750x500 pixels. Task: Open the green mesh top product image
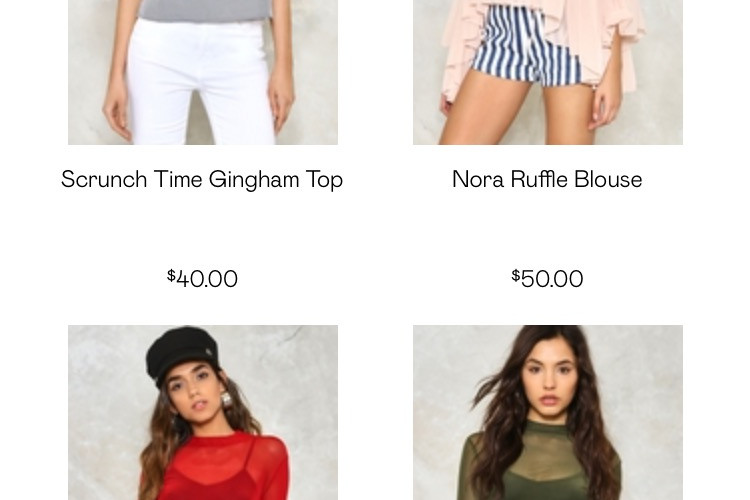[548, 412]
